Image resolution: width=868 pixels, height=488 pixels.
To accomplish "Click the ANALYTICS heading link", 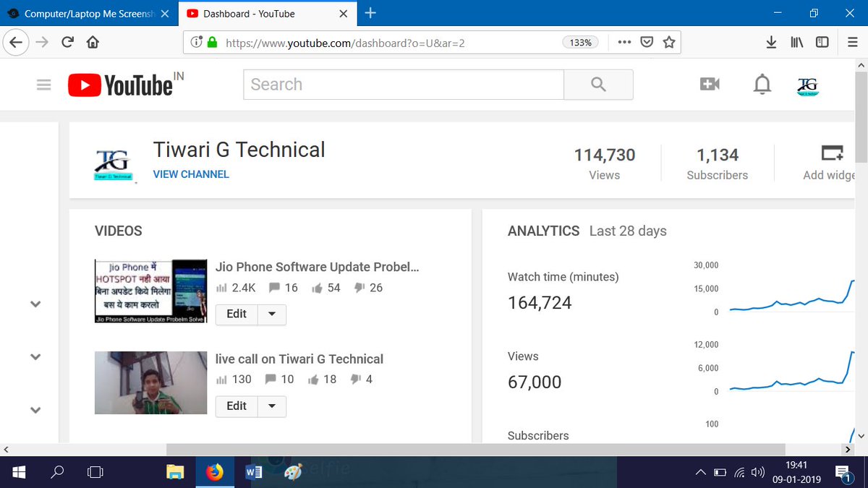I will 544,231.
